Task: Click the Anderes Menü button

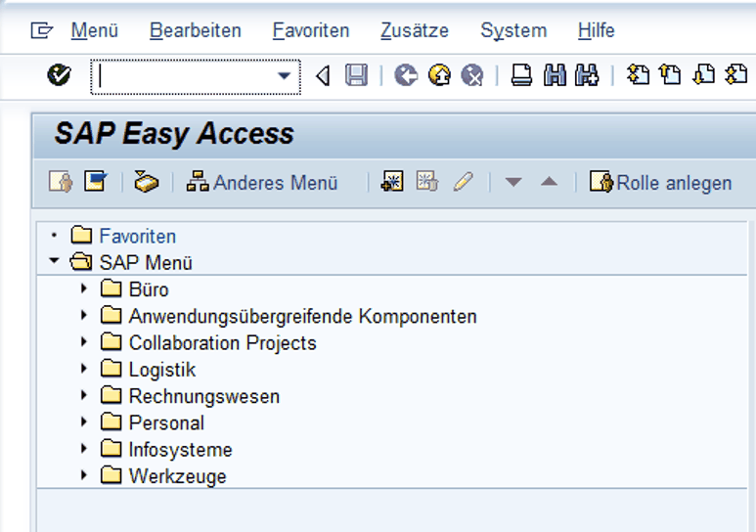Action: point(262,183)
